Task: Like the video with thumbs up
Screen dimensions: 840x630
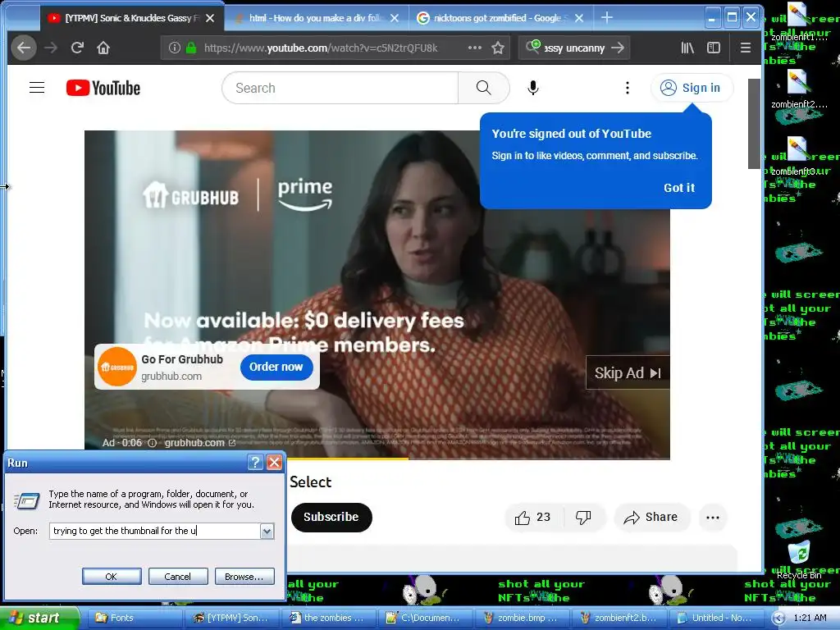Action: [x=532, y=518]
